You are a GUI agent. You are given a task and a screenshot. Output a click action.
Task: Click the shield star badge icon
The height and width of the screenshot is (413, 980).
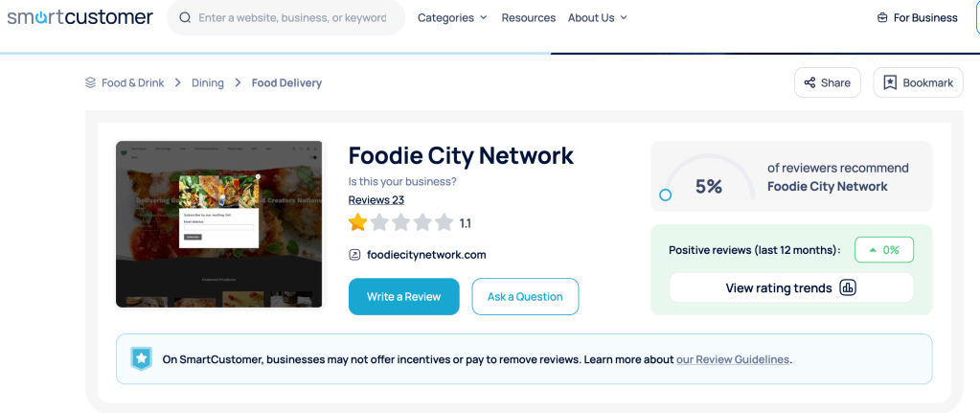[141, 359]
